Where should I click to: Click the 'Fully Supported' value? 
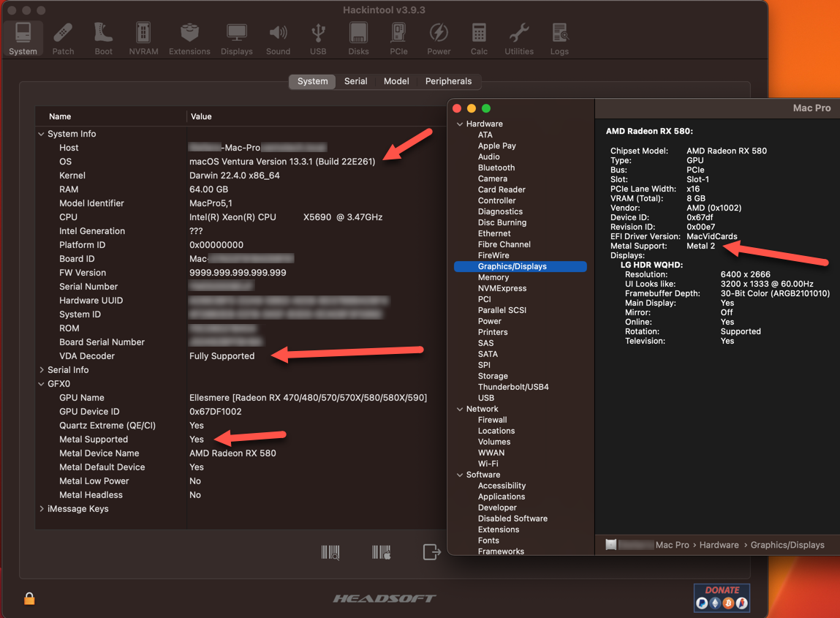[x=222, y=356]
